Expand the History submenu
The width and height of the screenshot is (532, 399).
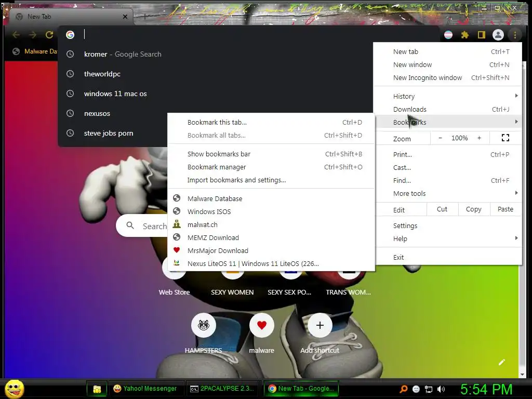tap(447, 96)
